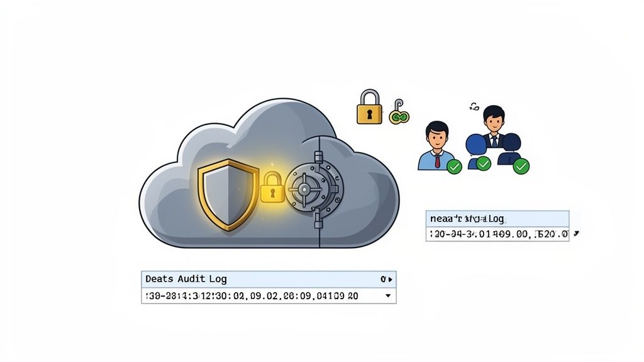Viewport: 644px width, 362px height.
Task: Open dropdown arrow on audit log entry row
Action: (x=388, y=295)
